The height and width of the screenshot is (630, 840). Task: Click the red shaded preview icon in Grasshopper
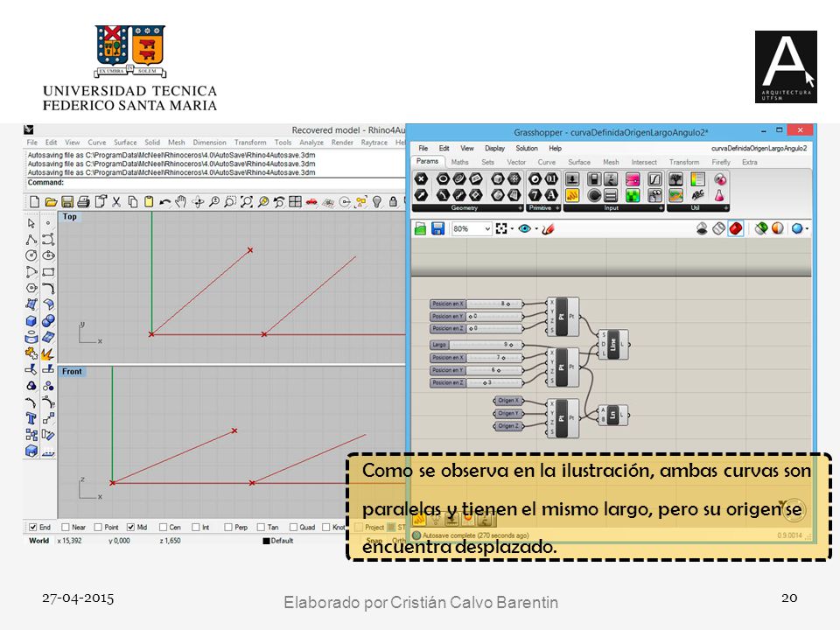click(x=736, y=229)
